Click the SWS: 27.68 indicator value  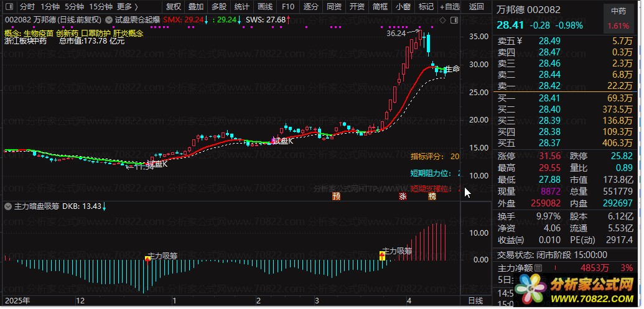pyautogui.click(x=265, y=20)
